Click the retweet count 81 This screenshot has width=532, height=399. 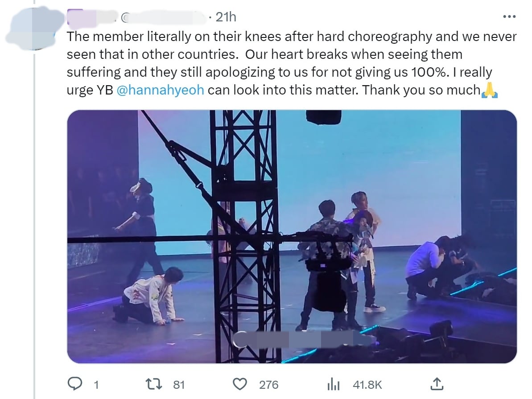pos(178,384)
